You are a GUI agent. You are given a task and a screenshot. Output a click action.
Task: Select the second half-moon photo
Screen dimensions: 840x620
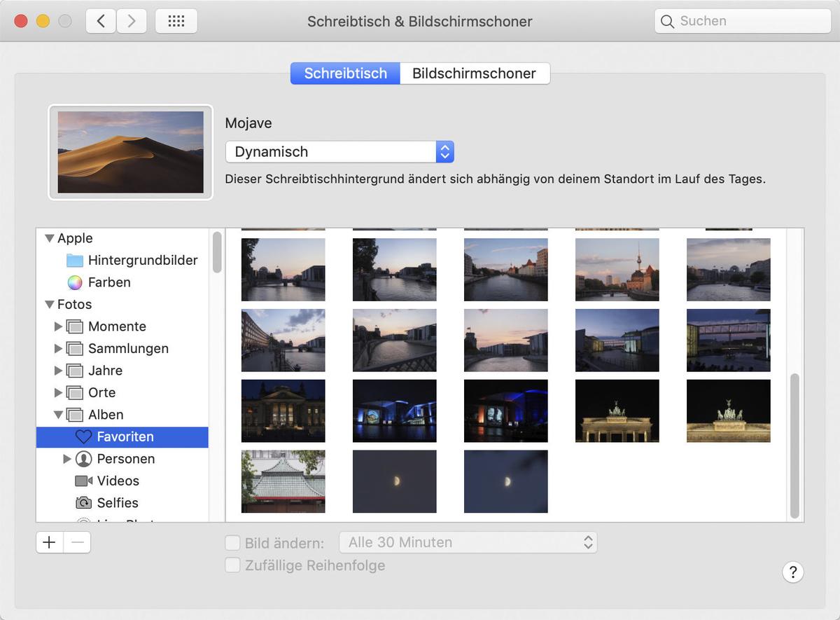[506, 482]
